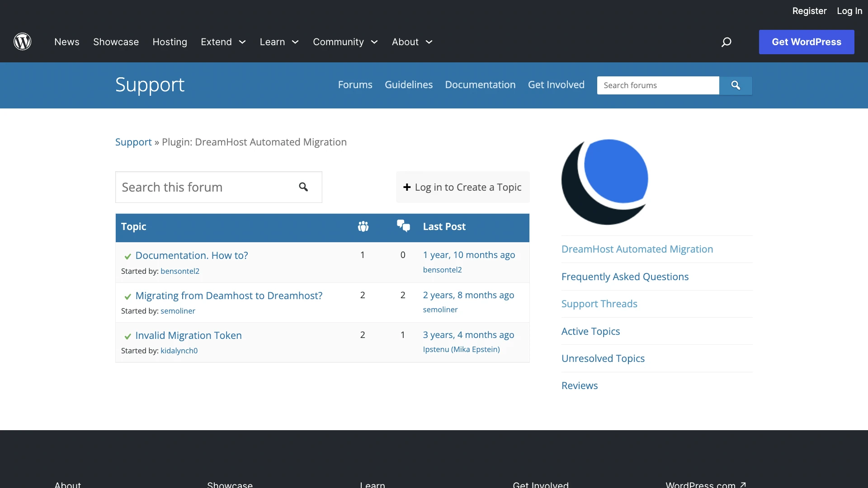This screenshot has width=868, height=488.
Task: Open topic Migrating from Deamhost to Dreamhost?
Action: pyautogui.click(x=229, y=296)
